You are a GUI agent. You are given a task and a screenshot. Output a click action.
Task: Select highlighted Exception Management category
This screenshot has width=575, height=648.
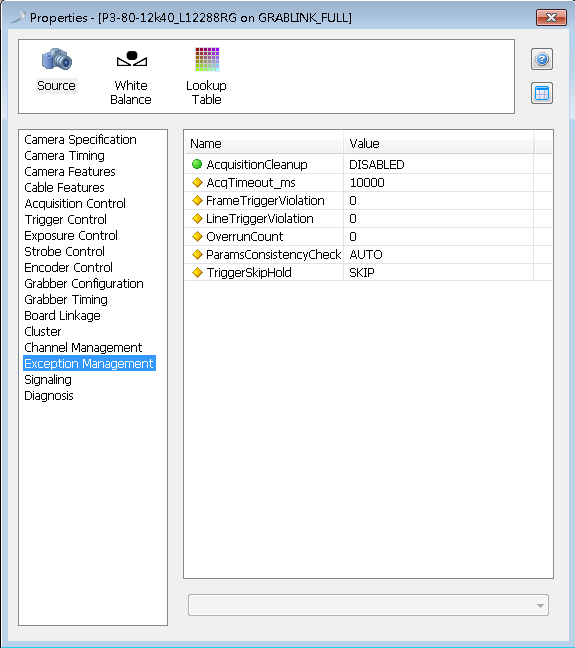coord(89,363)
